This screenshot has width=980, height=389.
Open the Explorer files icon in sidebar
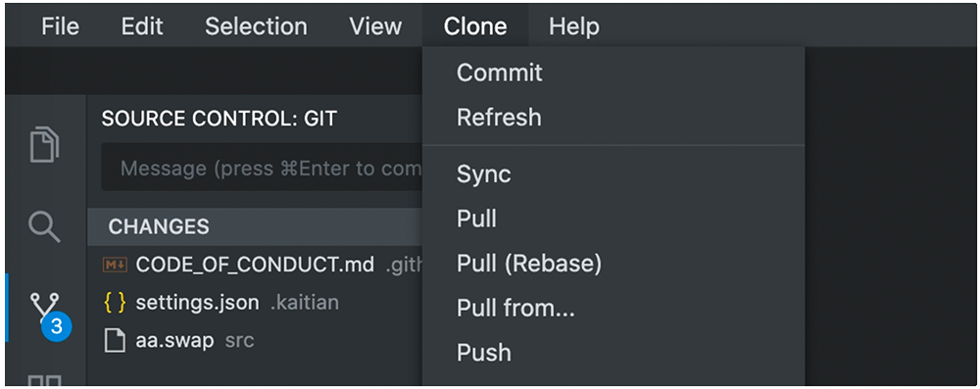tap(45, 144)
